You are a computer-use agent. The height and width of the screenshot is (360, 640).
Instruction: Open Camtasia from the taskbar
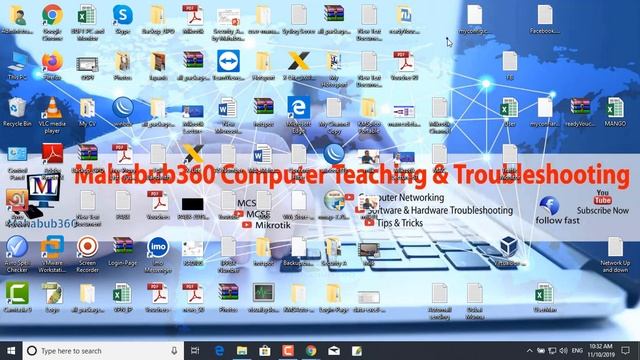288,351
